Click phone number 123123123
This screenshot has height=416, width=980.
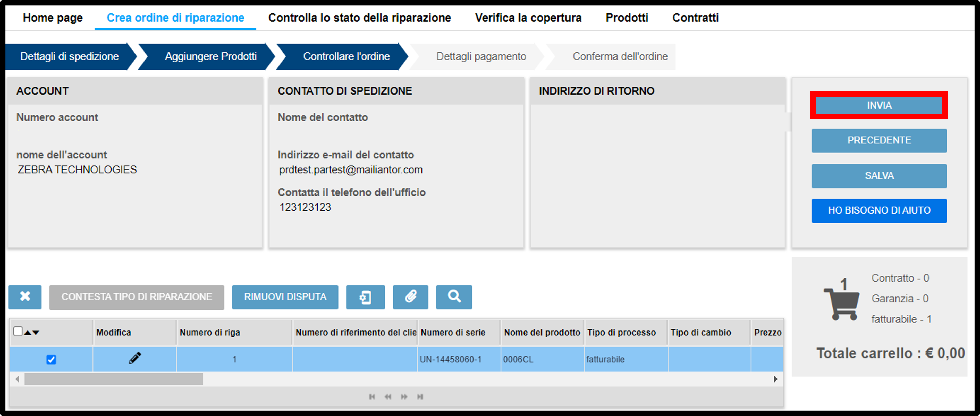pos(305,207)
